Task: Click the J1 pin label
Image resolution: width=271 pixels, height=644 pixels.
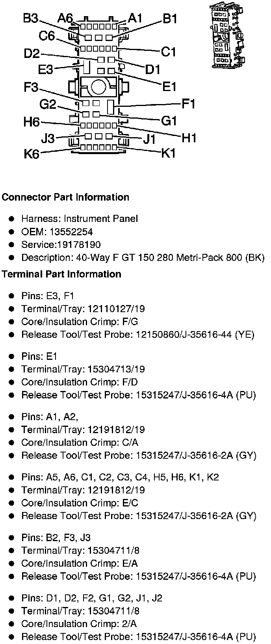Action: pos(149,139)
